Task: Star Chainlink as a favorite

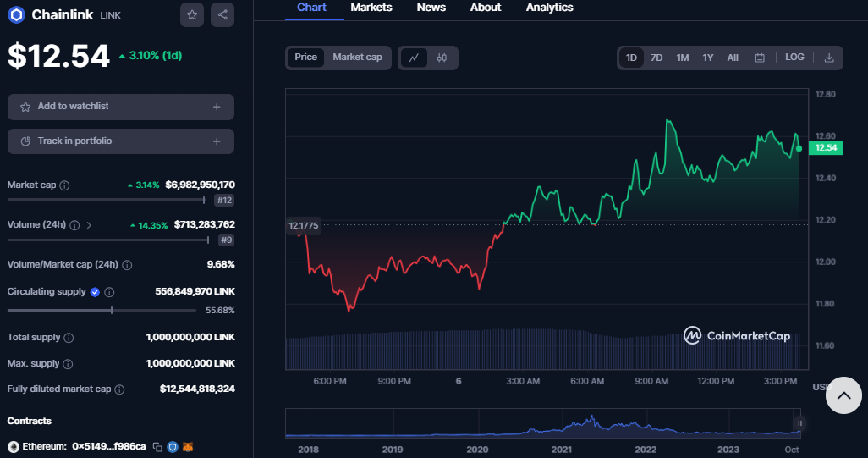Action: pyautogui.click(x=192, y=14)
